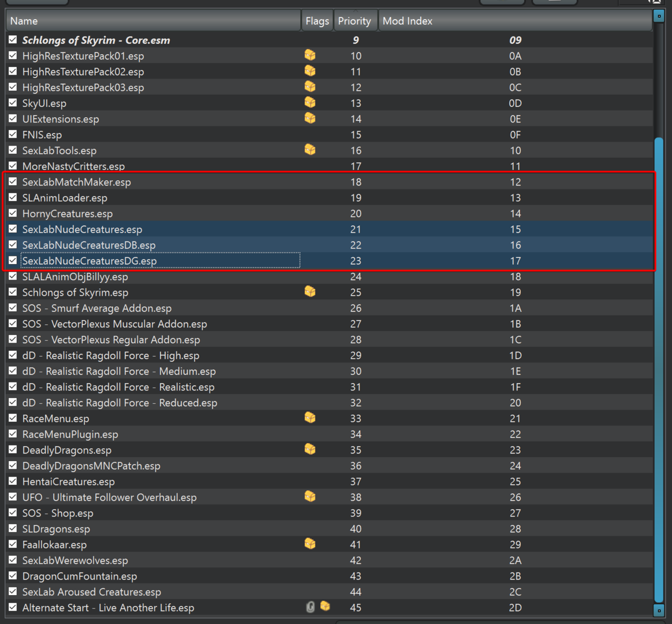Image resolution: width=672 pixels, height=624 pixels.
Task: Click the scrollbar down arrow button
Action: pyautogui.click(x=659, y=610)
